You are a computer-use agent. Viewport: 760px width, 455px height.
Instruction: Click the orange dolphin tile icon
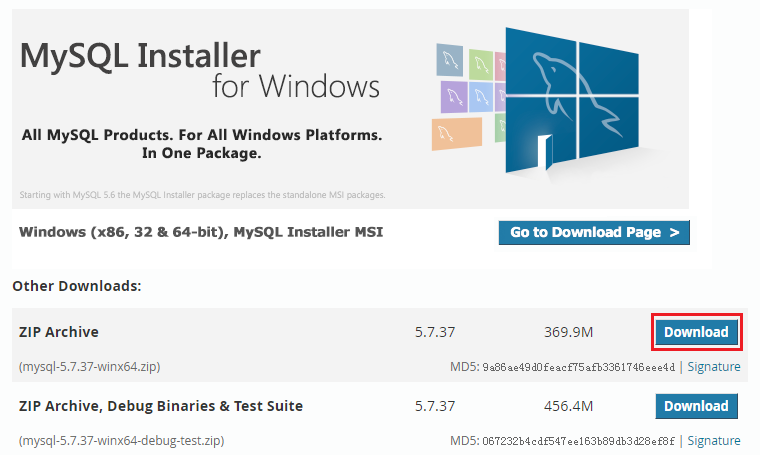tap(457, 134)
